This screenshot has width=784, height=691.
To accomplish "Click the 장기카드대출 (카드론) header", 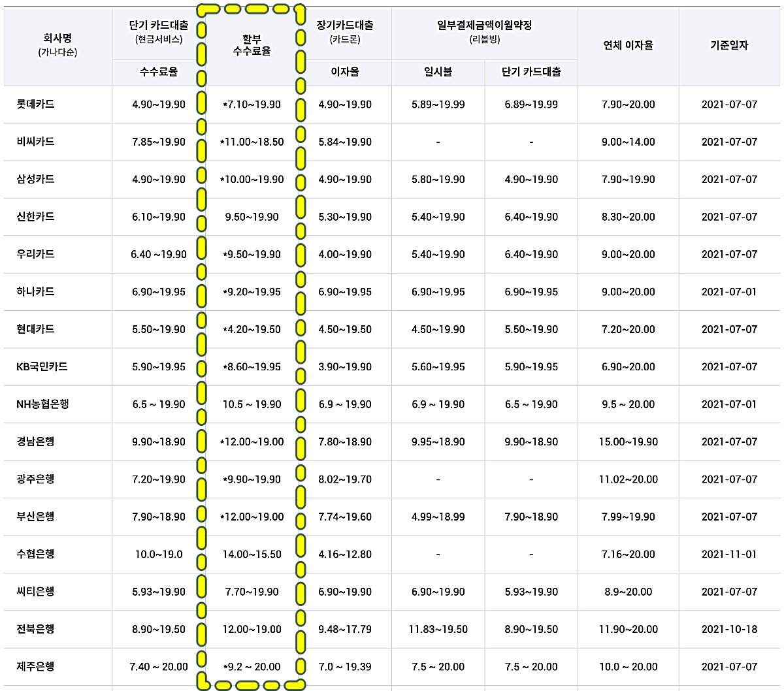I will click(345, 31).
